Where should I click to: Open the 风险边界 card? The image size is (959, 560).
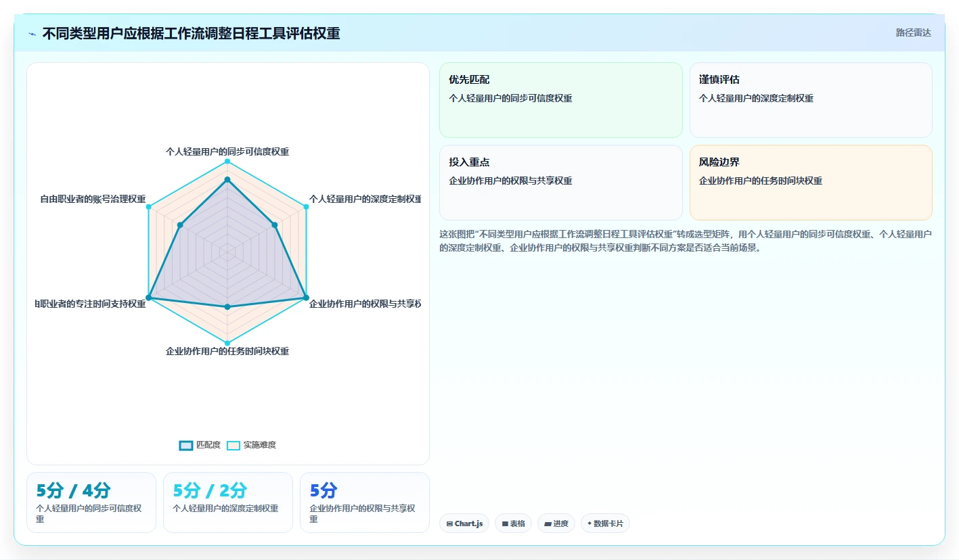tap(811, 183)
